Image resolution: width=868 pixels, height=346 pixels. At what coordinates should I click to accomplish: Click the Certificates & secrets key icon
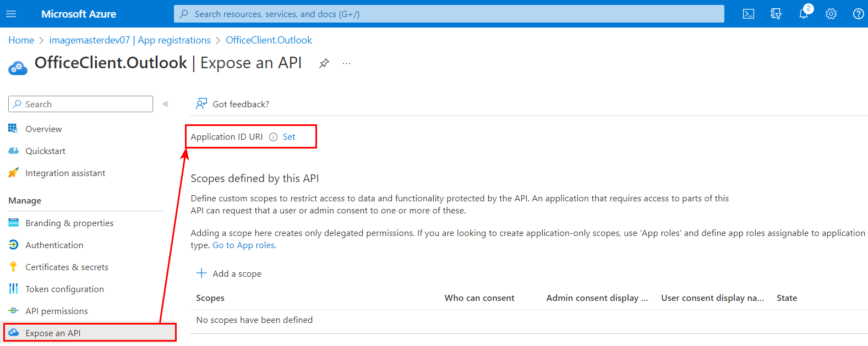tap(13, 267)
